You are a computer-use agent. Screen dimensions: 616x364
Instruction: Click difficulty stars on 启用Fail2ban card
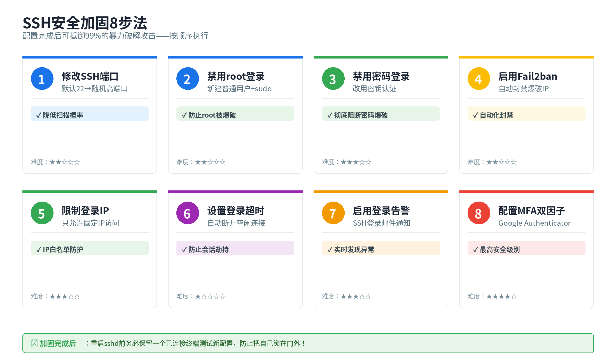tap(501, 162)
